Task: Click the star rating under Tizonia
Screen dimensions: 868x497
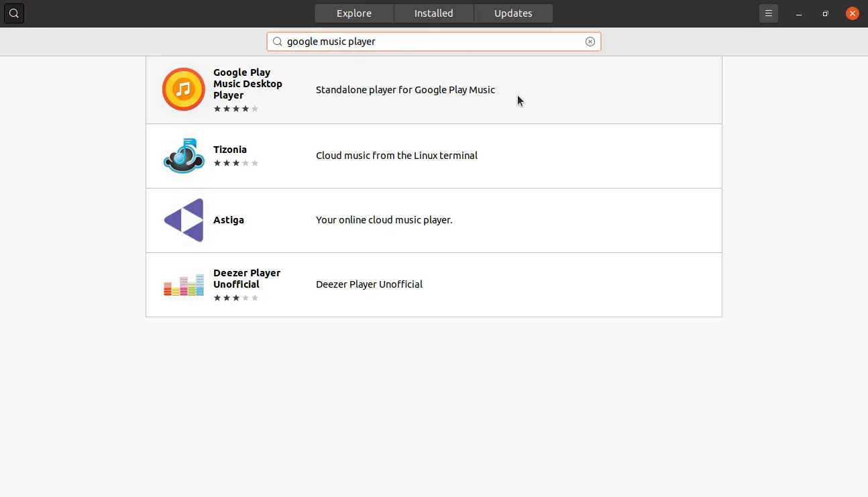Action: pyautogui.click(x=235, y=163)
